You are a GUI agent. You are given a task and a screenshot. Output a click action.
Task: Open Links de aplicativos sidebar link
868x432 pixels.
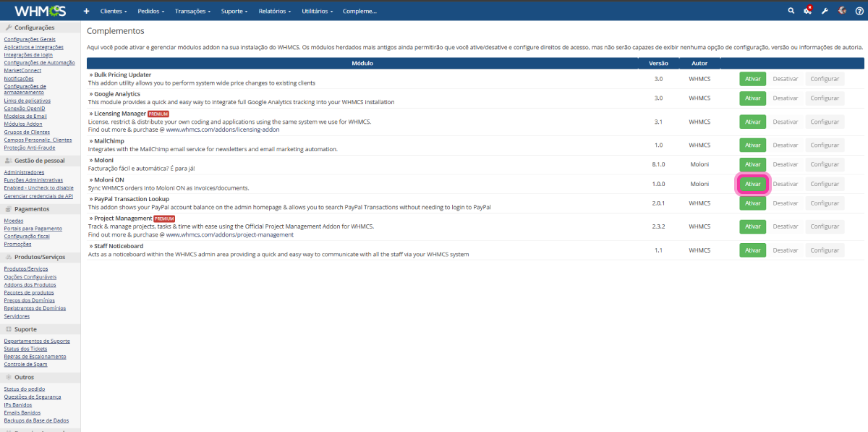[27, 100]
